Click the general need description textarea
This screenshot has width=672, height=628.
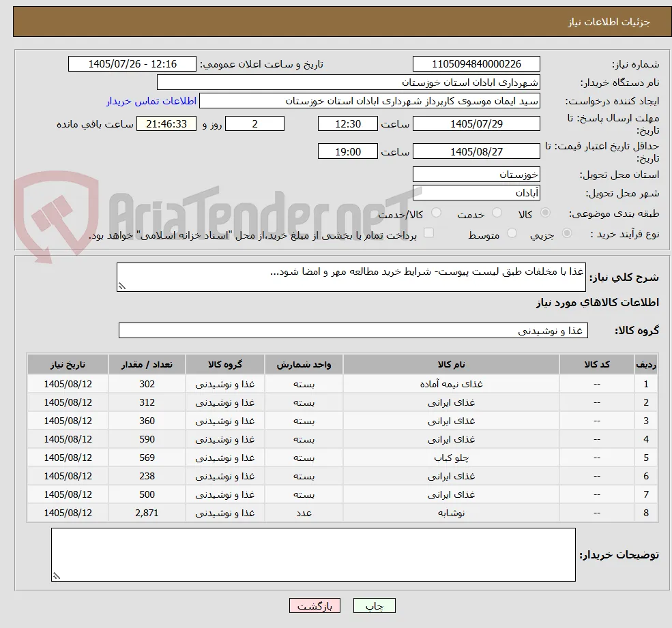[x=351, y=277]
